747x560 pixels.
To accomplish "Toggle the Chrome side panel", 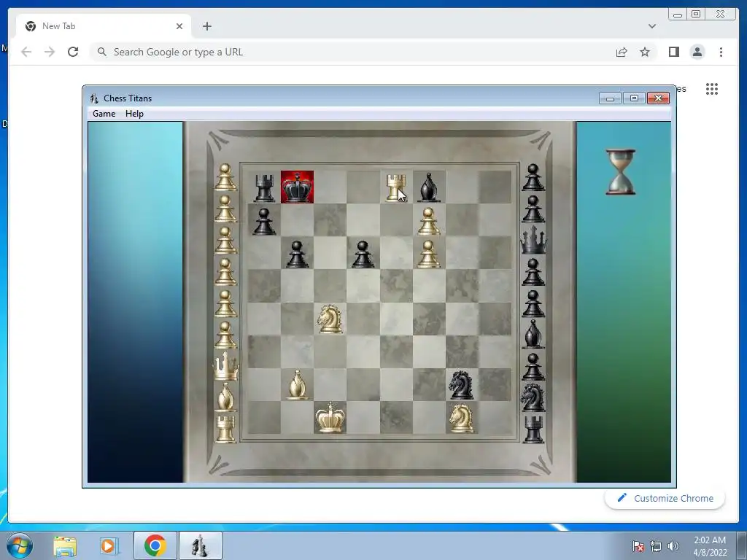I will click(673, 52).
